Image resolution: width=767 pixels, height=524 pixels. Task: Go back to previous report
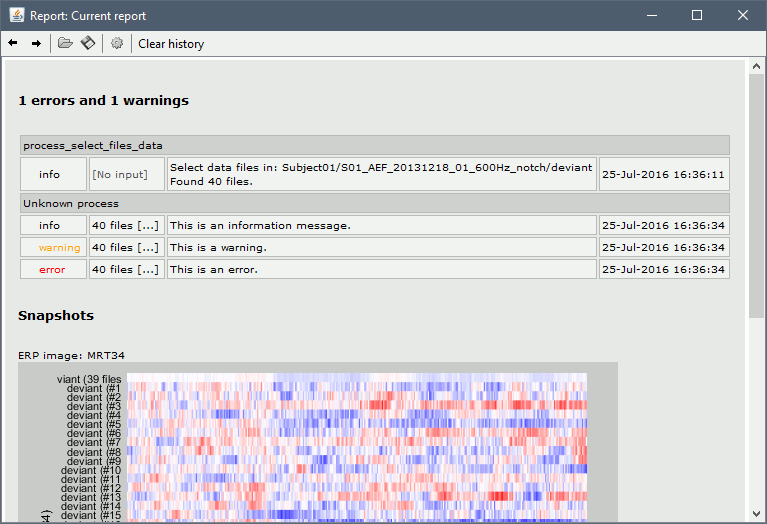pyautogui.click(x=13, y=43)
